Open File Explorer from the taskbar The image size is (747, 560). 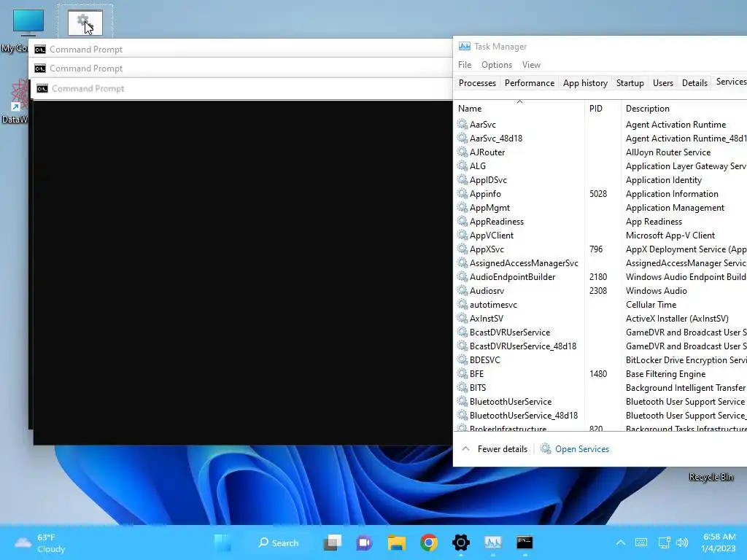click(x=396, y=542)
